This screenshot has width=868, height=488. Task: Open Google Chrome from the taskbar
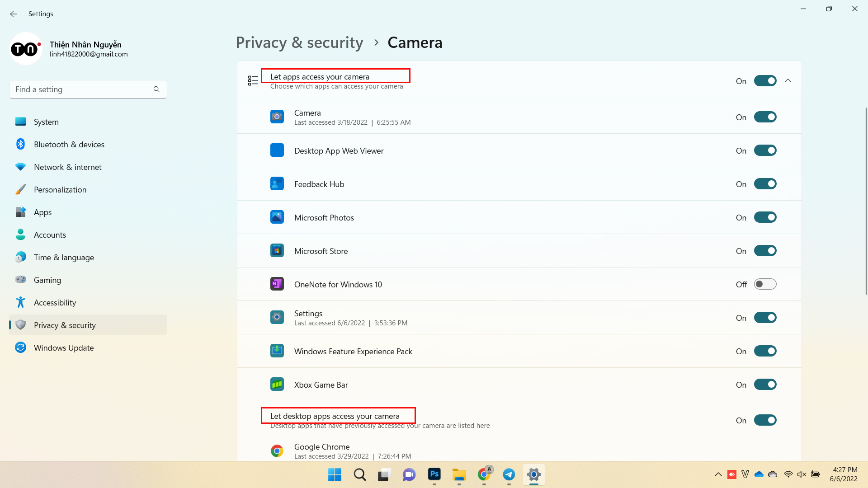coord(484,475)
